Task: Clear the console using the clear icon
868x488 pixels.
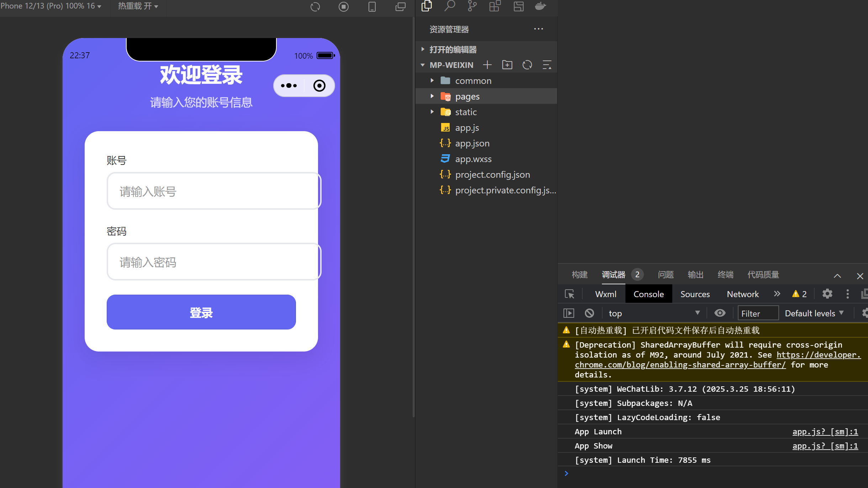Action: [x=589, y=313]
